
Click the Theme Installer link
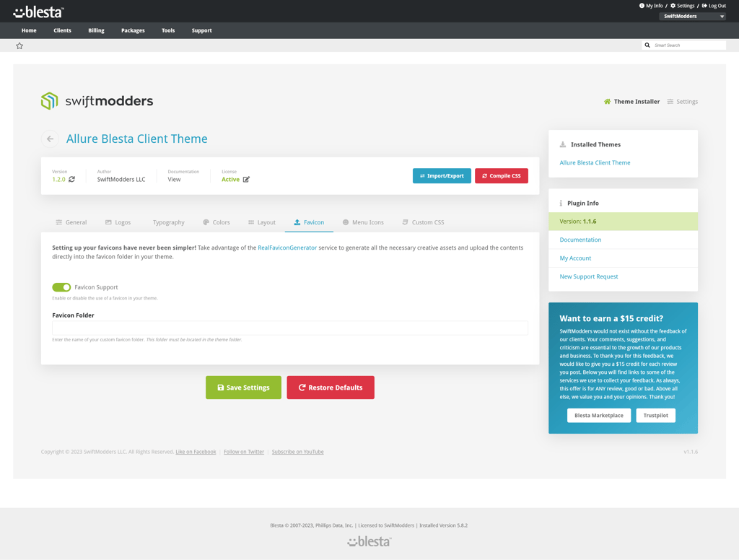pyautogui.click(x=631, y=102)
